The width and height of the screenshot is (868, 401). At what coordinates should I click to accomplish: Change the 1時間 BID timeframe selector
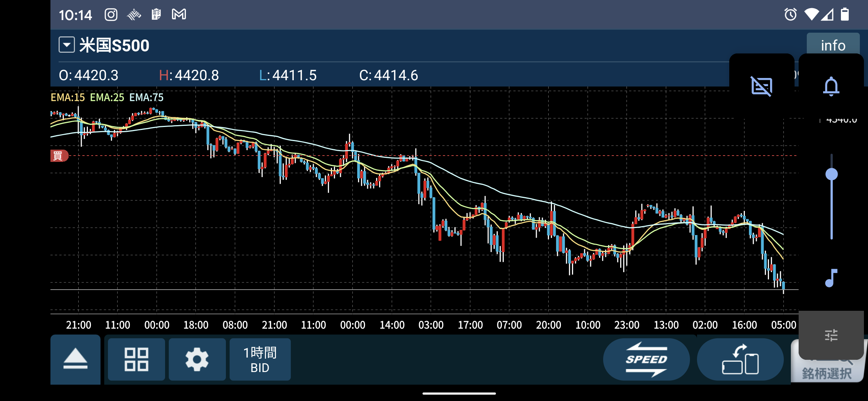[x=260, y=359]
